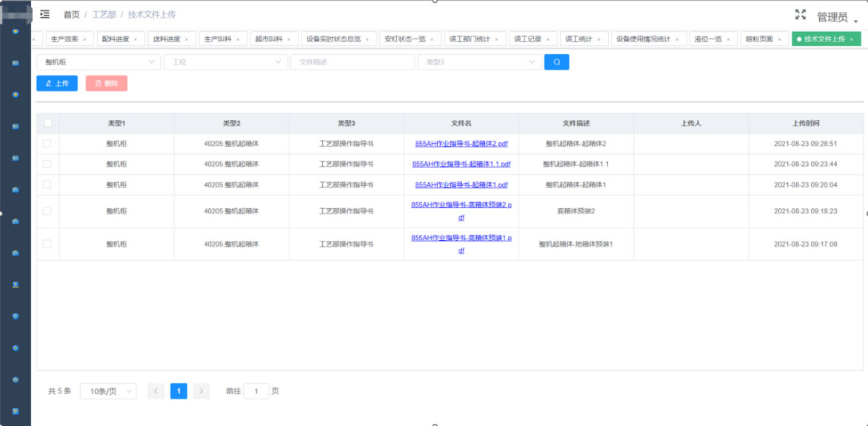Open the 整机柜 dropdown filter
This screenshot has width=868, height=426.
(x=98, y=62)
